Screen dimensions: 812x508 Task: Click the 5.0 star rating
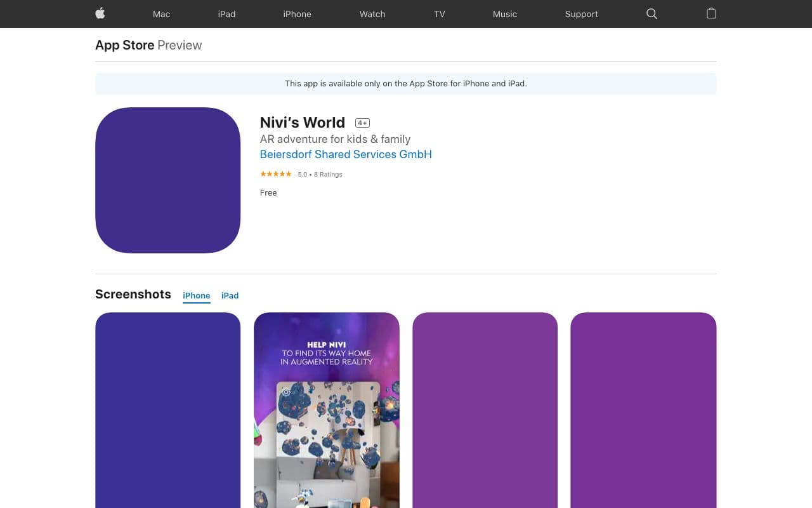[x=301, y=174]
